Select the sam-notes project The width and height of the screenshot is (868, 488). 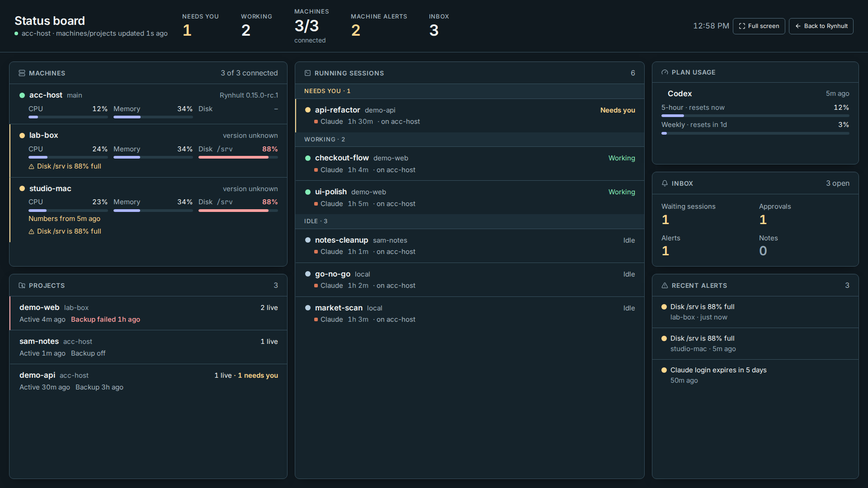[148, 347]
